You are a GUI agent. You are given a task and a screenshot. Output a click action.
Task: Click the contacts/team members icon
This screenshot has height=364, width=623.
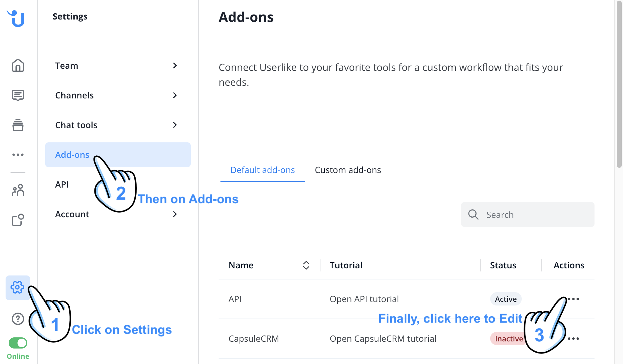17,190
